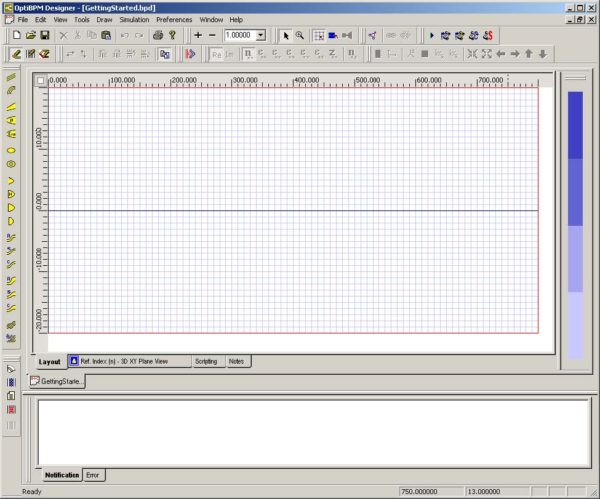Select the arrow pointer tool
600x499 pixels.
click(x=285, y=36)
